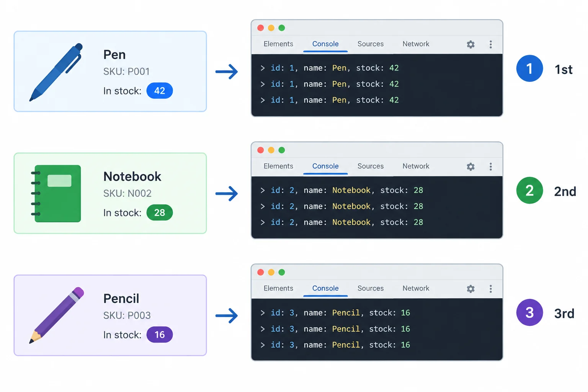Open kebab menu in Notebook console window
The image size is (588, 392).
point(490,167)
